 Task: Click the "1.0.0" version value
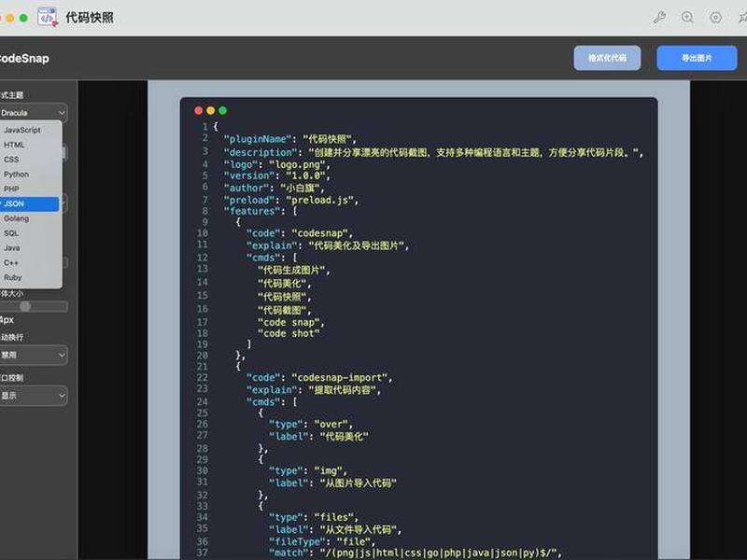coord(306,175)
